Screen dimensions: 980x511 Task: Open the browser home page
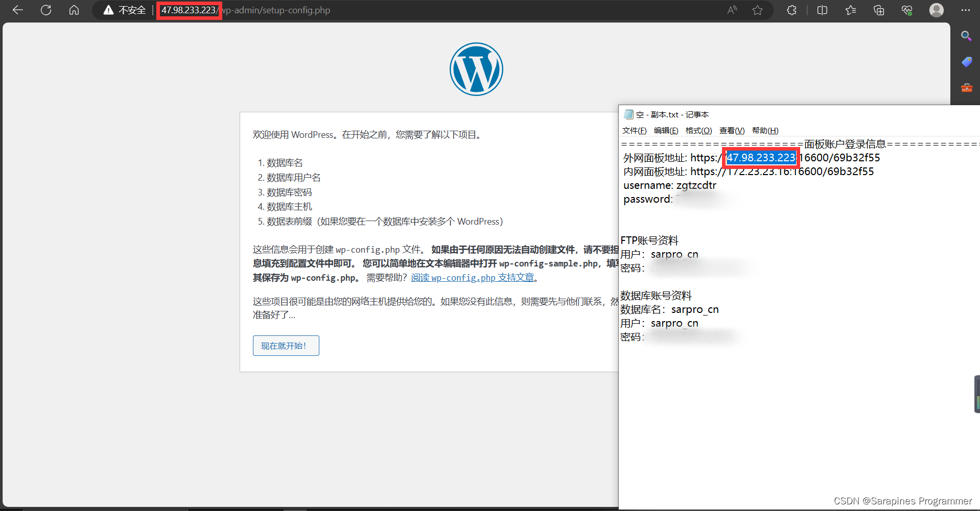(x=74, y=10)
